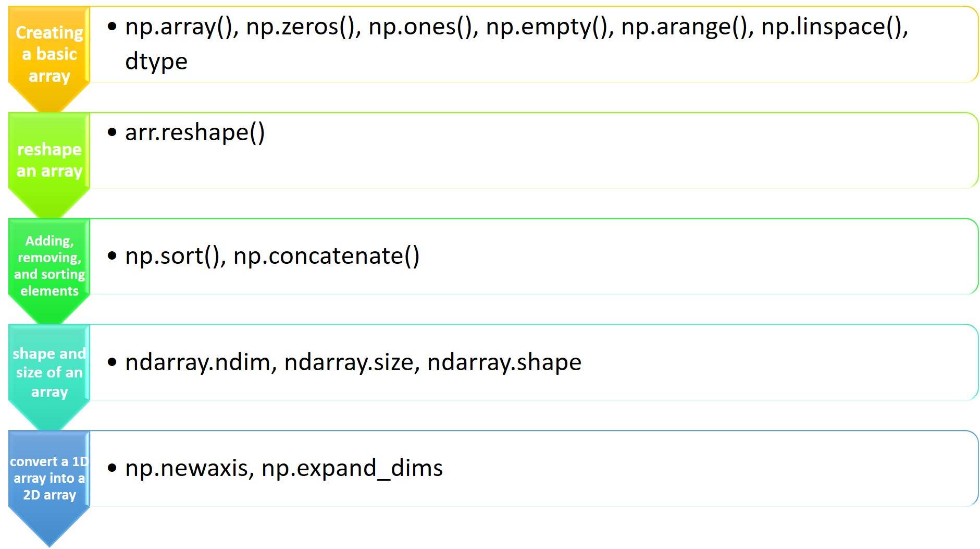The image size is (980, 549).
Task: Click the arr.reshape() text
Action: [195, 132]
